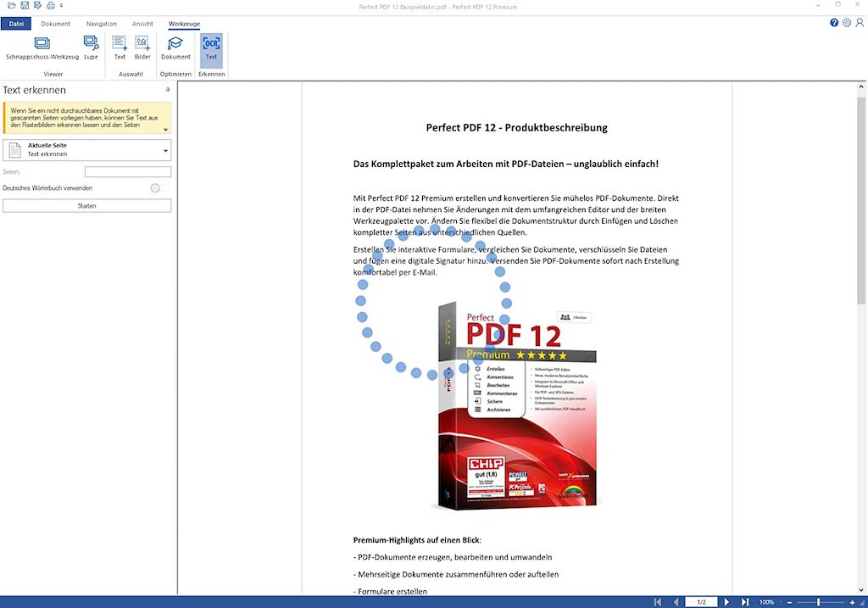Click the save icon in quick access toolbar
868x608 pixels.
pos(24,6)
